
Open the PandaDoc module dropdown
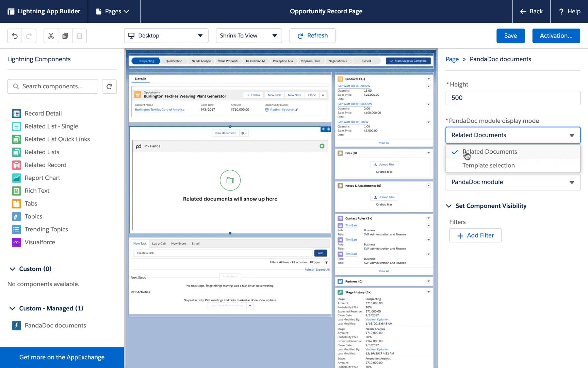513,182
